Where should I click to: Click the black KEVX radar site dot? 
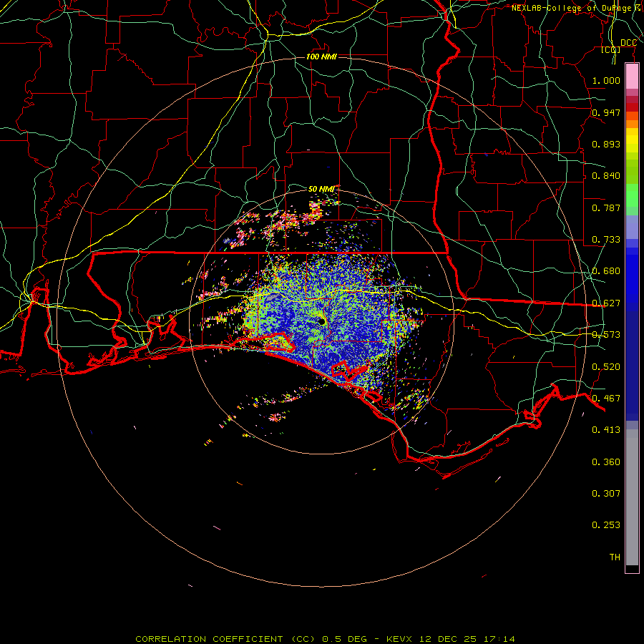321,322
